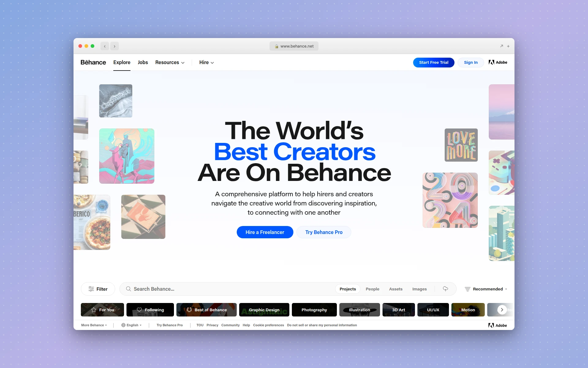Click the Start Free Trial button
Screen dimensions: 588x368
pos(433,62)
